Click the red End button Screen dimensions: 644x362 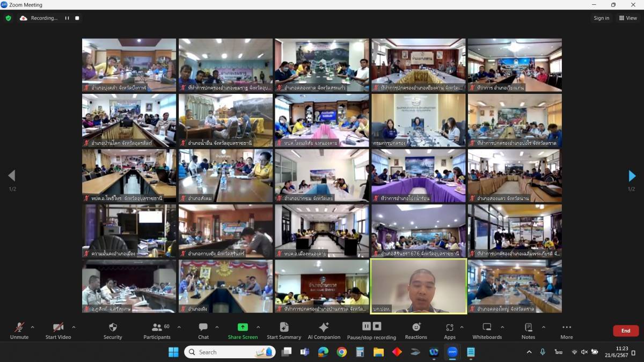[626, 331]
